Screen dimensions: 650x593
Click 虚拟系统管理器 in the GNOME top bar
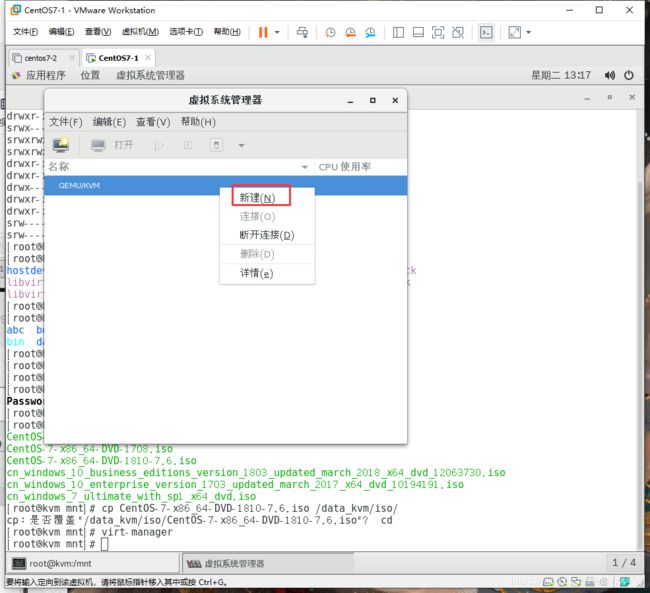click(150, 75)
